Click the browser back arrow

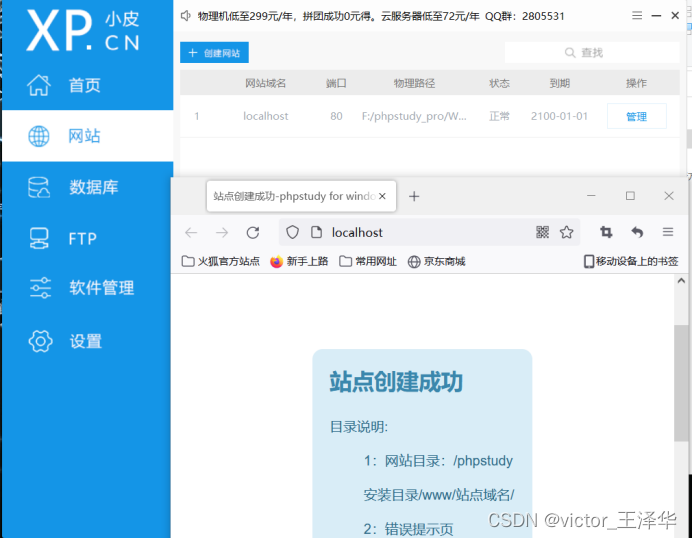coord(191,232)
